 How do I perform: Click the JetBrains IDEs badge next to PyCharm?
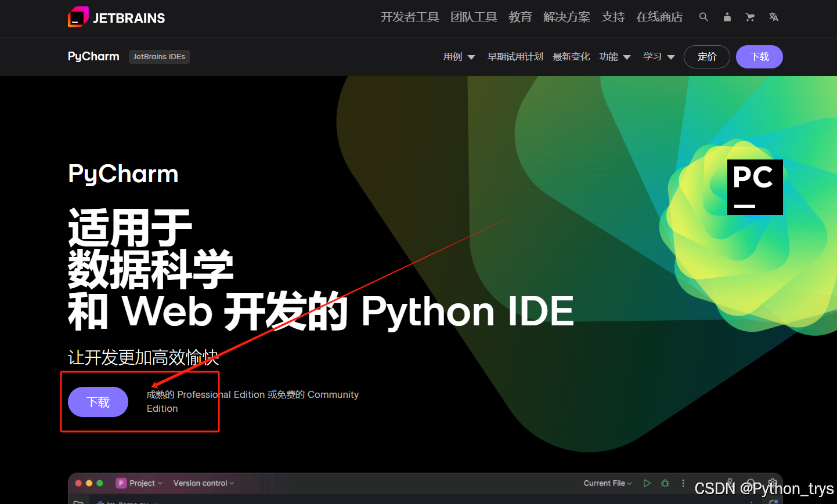[159, 56]
